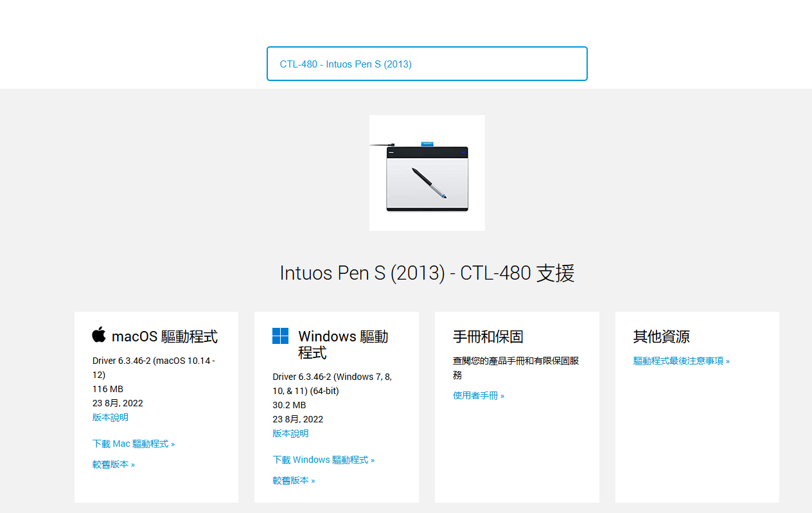Download the Mac driver (下載 Mac 驅動程式)
This screenshot has height=513, width=812.
134,444
